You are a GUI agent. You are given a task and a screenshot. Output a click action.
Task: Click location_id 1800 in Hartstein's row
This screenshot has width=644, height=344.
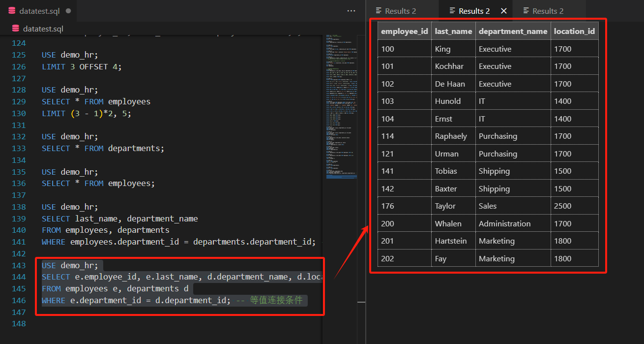pos(574,241)
